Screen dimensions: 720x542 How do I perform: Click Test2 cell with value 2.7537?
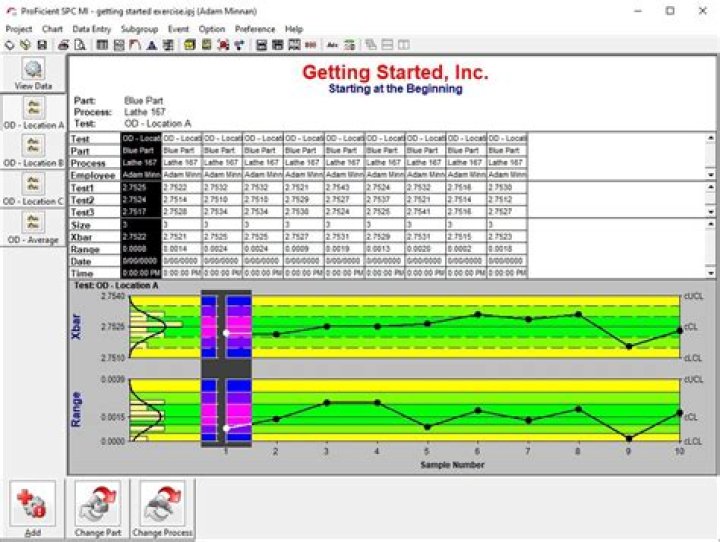click(385, 199)
